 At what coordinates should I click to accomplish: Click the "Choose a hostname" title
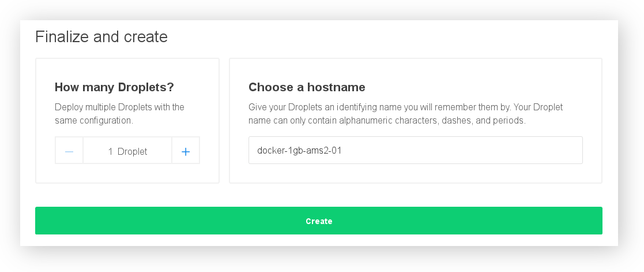click(307, 87)
